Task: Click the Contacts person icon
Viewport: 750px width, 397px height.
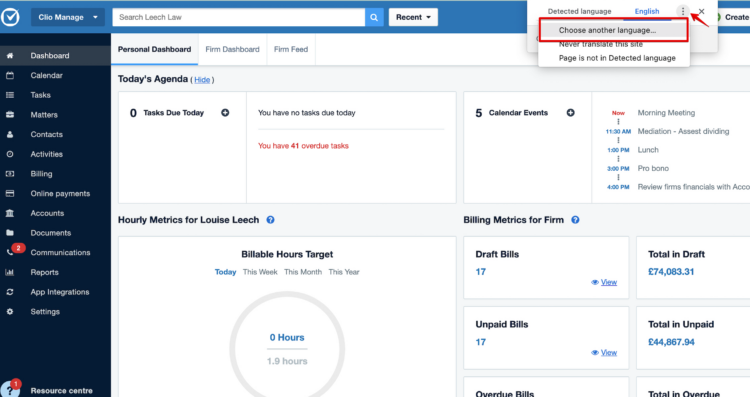Action: [x=10, y=134]
